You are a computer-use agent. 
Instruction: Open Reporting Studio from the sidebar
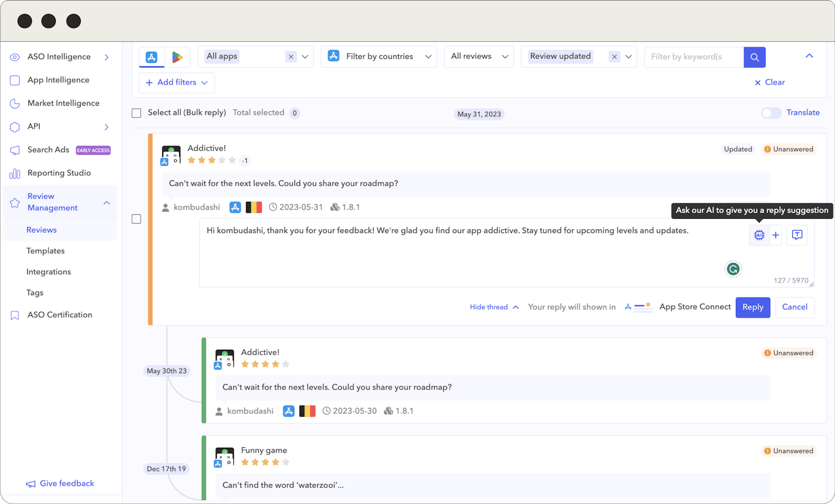pyautogui.click(x=59, y=172)
